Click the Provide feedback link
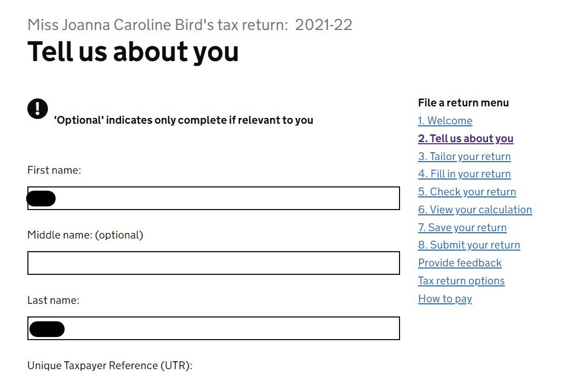 tap(460, 263)
